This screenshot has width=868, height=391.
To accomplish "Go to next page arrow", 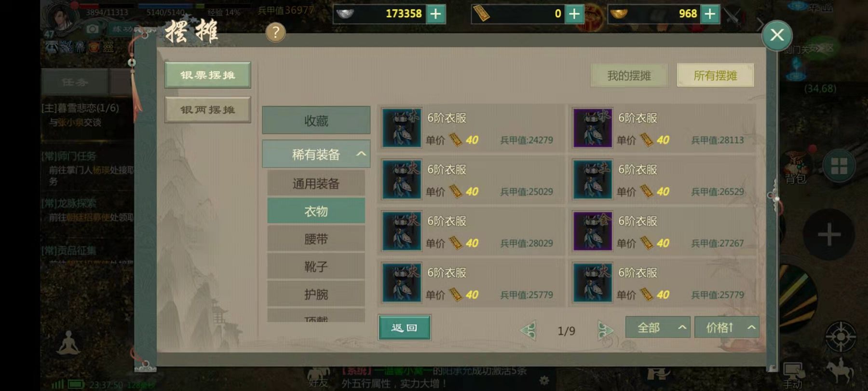I will [605, 330].
